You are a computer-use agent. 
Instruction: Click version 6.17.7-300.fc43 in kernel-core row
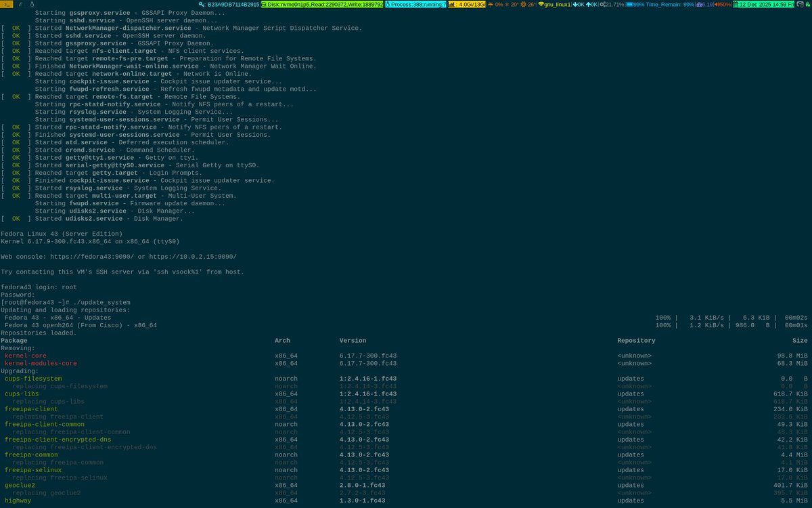coord(368,356)
